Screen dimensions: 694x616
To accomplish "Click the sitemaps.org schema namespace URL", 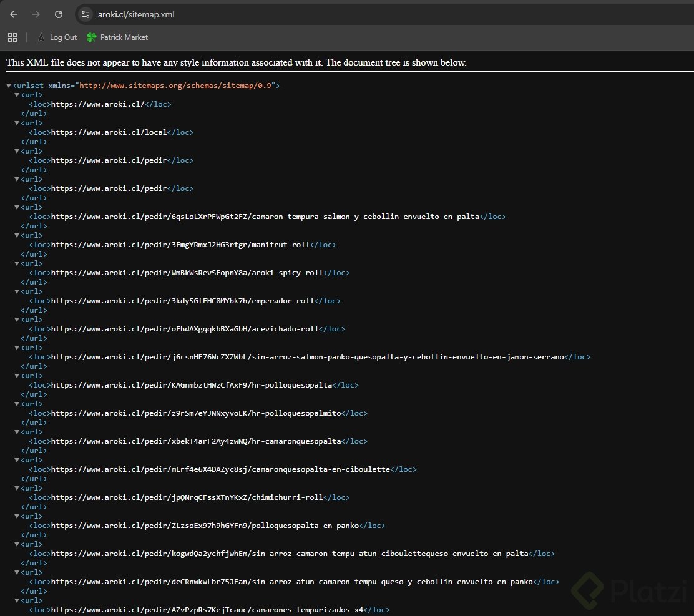I will tap(175, 86).
